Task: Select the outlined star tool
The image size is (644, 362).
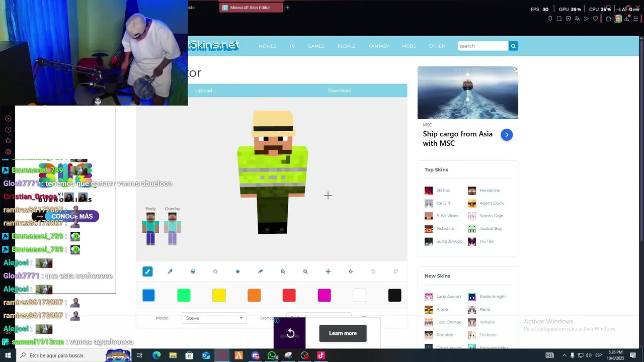Action: [x=215, y=271]
